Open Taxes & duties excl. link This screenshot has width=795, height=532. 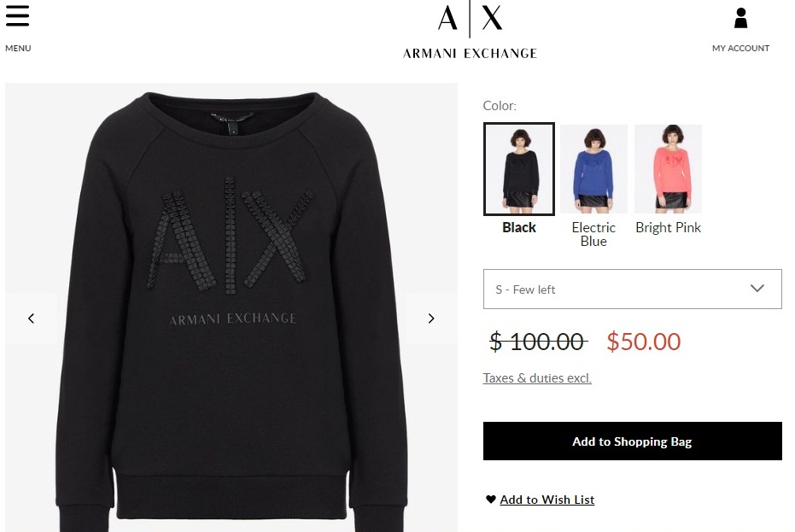[537, 377]
